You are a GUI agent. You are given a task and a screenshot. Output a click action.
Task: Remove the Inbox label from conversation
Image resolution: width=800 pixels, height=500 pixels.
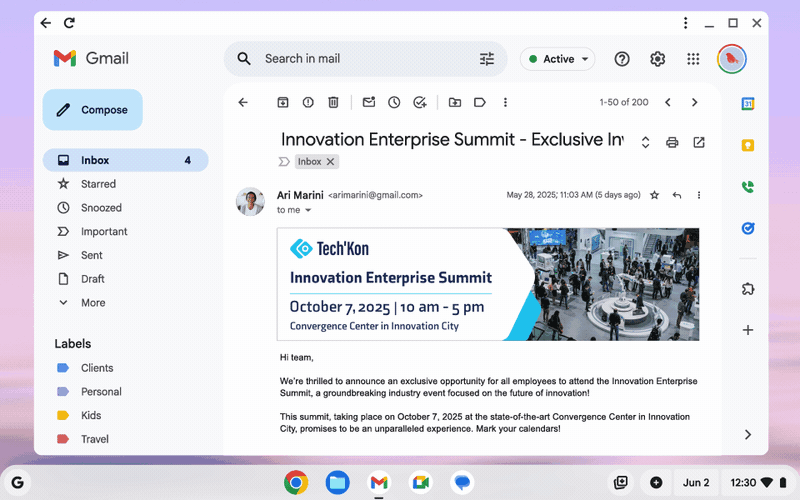pyautogui.click(x=330, y=162)
